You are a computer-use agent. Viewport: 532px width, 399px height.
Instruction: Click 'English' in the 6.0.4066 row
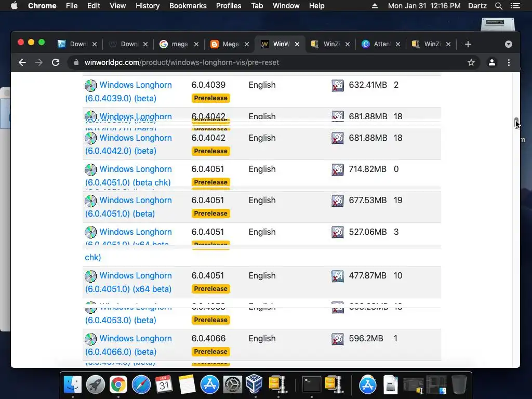(x=262, y=338)
